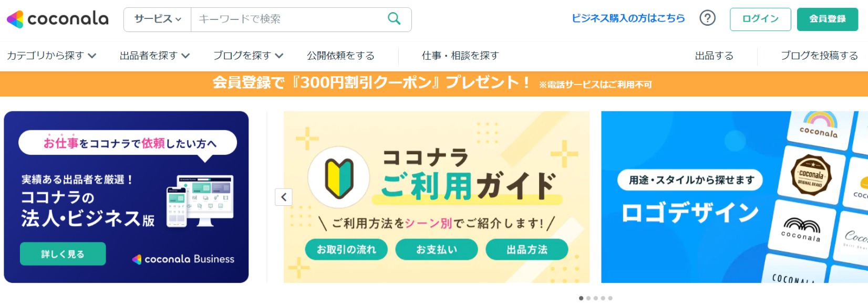The width and height of the screenshot is (868, 307).
Task: Click the coconala logo icon
Action: point(15,19)
